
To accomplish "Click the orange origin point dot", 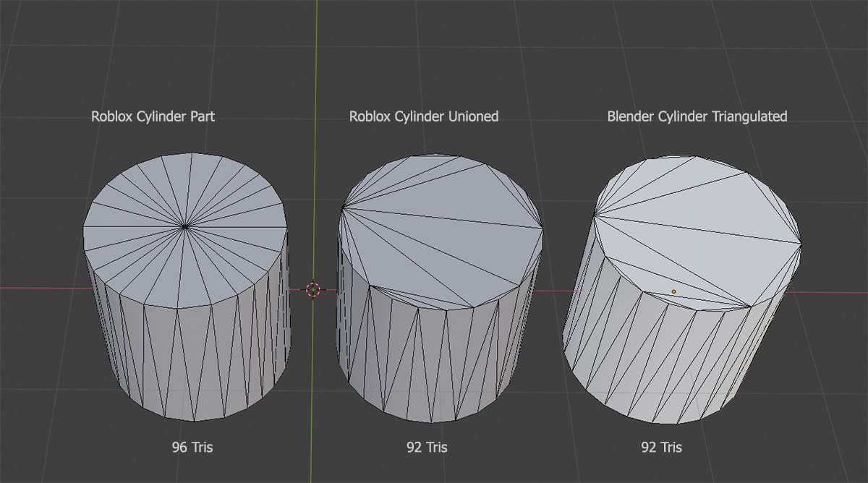I will coord(673,291).
